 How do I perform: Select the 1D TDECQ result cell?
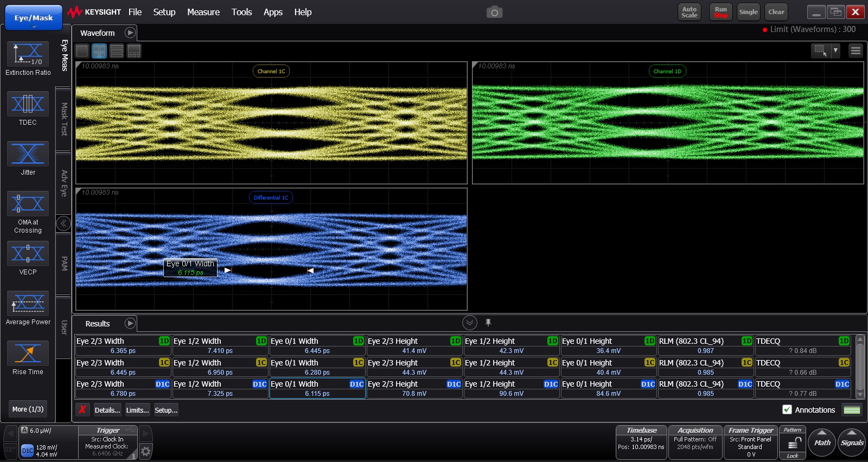pos(803,345)
